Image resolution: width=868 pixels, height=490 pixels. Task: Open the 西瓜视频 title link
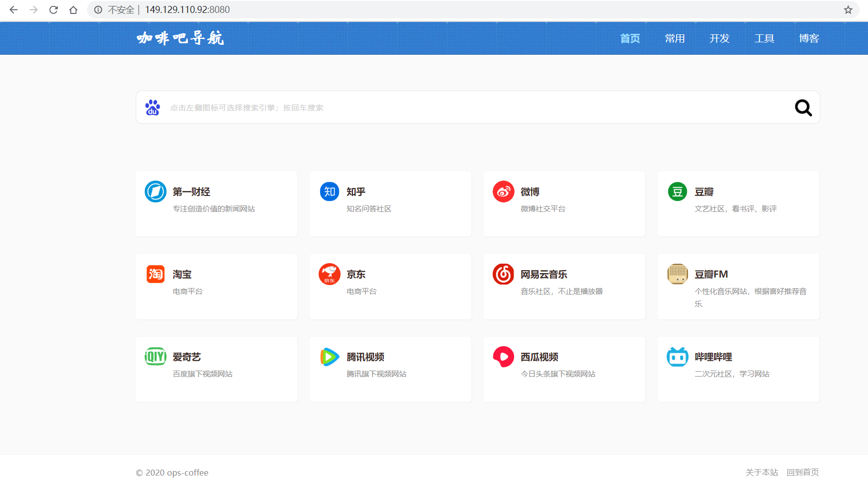(x=539, y=357)
